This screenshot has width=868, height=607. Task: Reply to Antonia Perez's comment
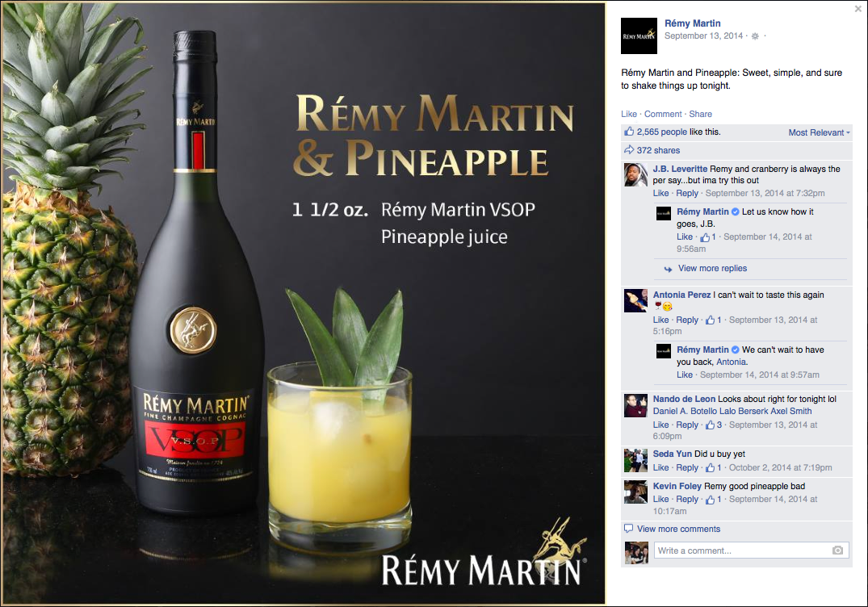[x=687, y=320]
